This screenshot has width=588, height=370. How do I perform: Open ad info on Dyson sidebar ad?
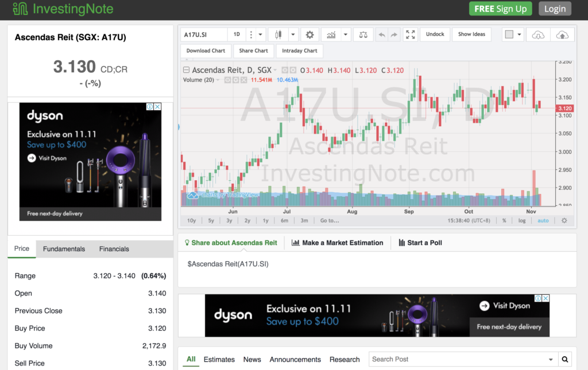pos(150,107)
